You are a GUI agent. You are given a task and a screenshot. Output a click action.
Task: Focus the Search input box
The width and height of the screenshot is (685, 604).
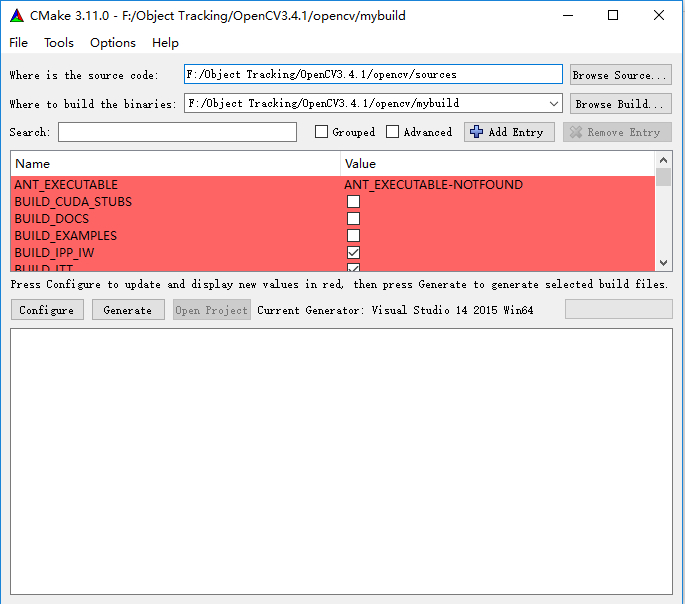pos(177,132)
